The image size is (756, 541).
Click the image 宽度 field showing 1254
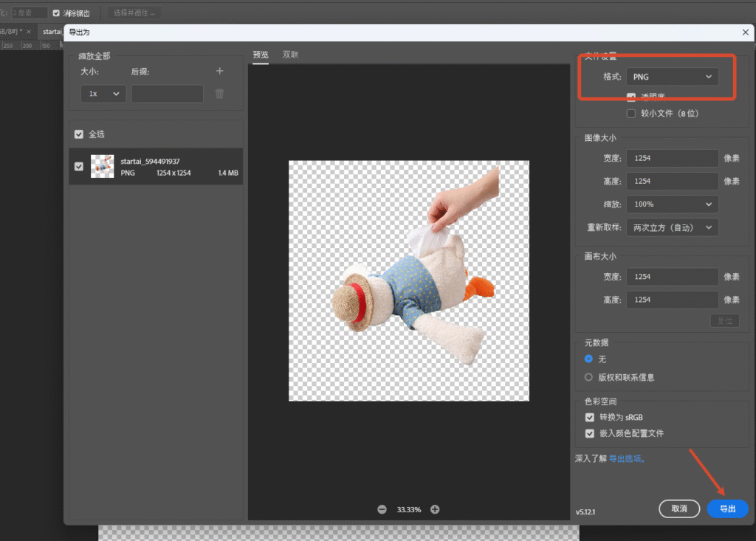pyautogui.click(x=672, y=158)
